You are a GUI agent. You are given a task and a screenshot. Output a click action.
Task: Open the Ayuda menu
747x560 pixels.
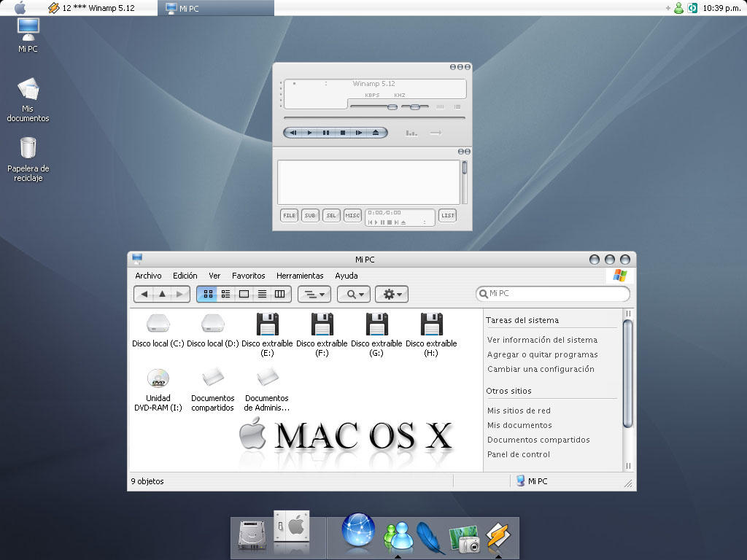coord(347,276)
